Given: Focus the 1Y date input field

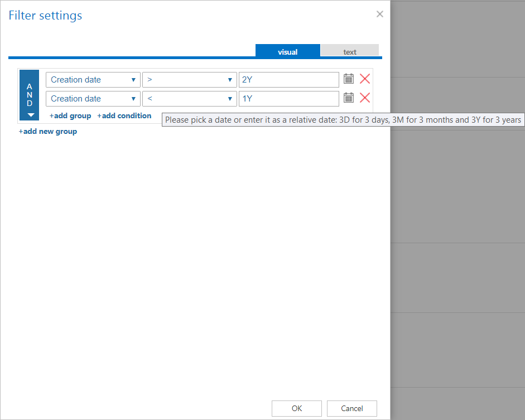Looking at the screenshot, I should click(288, 99).
